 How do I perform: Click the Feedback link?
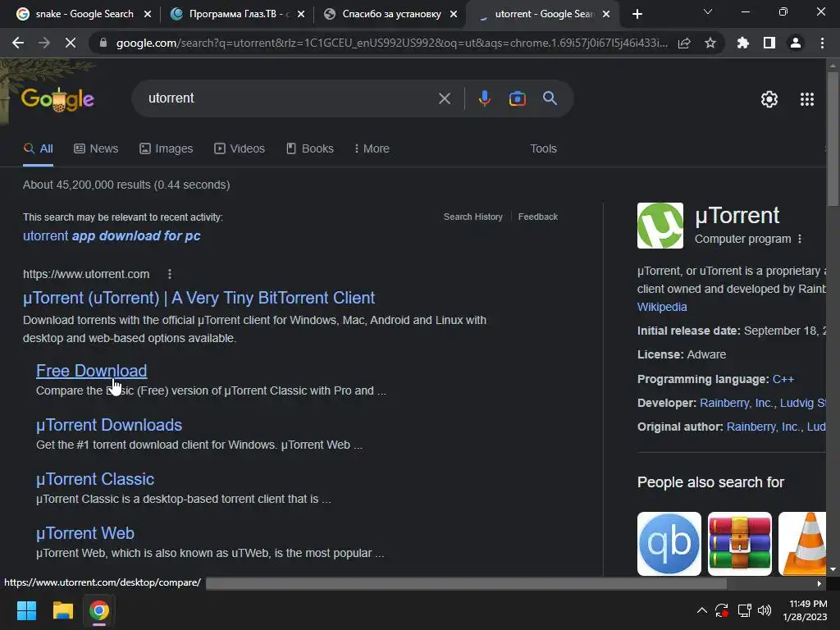538,217
